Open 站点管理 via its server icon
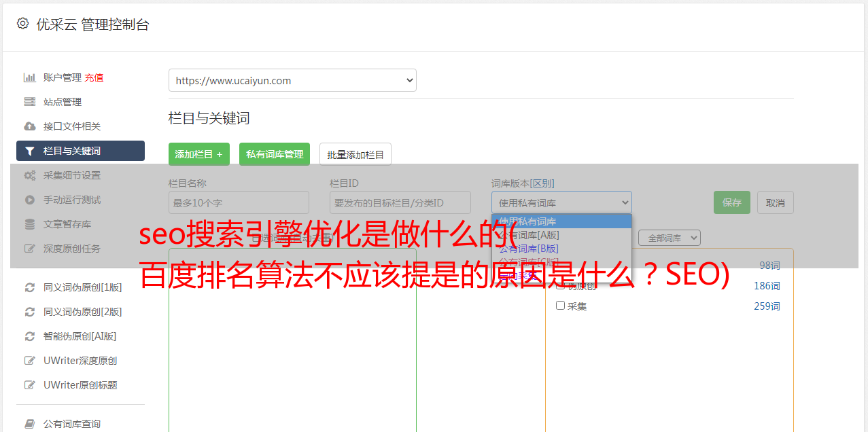The width and height of the screenshot is (868, 432). pyautogui.click(x=30, y=102)
